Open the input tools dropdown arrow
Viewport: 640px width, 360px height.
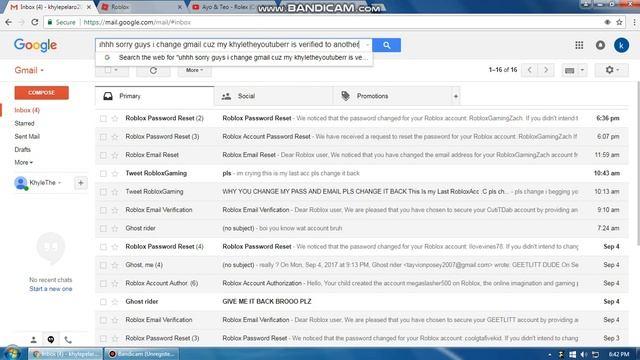(582, 70)
